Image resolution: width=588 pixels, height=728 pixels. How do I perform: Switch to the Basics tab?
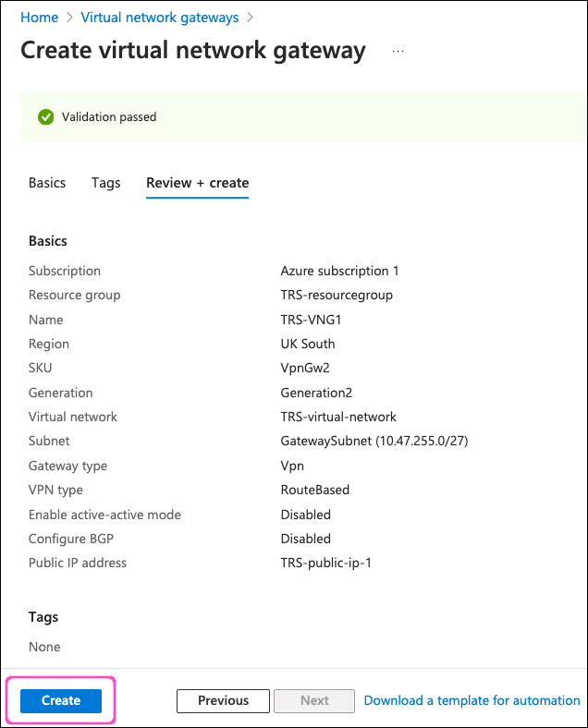47,183
